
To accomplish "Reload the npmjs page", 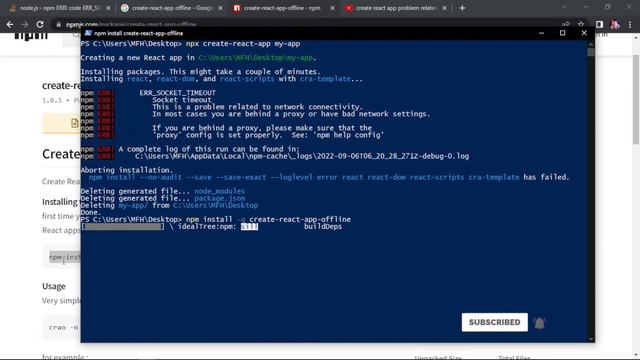I will 40,24.
